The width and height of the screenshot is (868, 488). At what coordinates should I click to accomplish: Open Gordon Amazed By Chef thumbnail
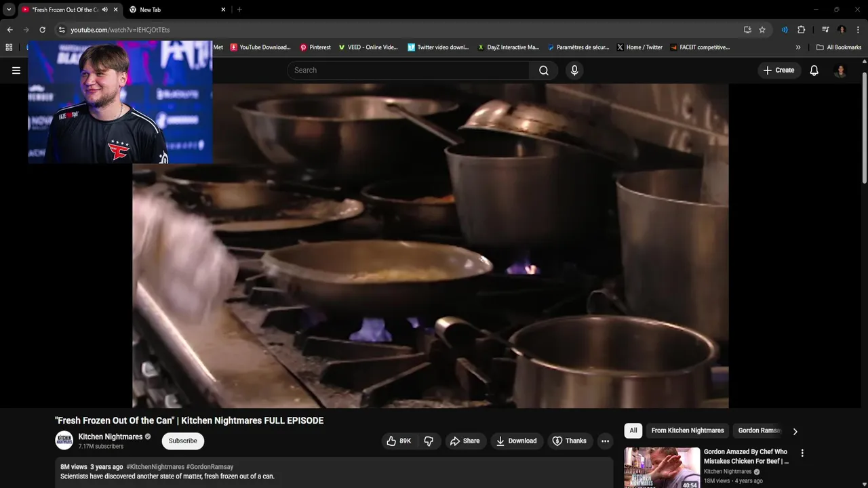pyautogui.click(x=662, y=468)
